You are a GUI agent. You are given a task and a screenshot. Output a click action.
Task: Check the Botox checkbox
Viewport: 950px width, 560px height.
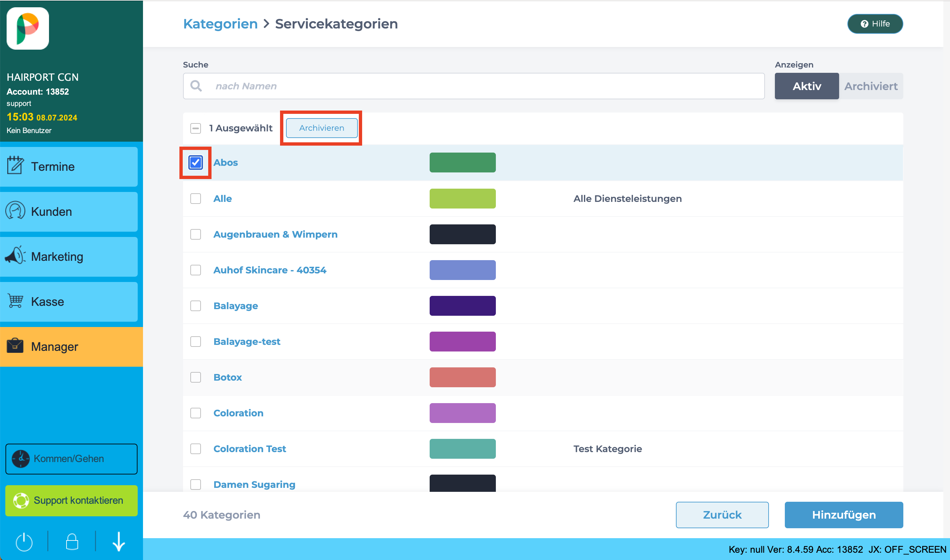pos(195,377)
